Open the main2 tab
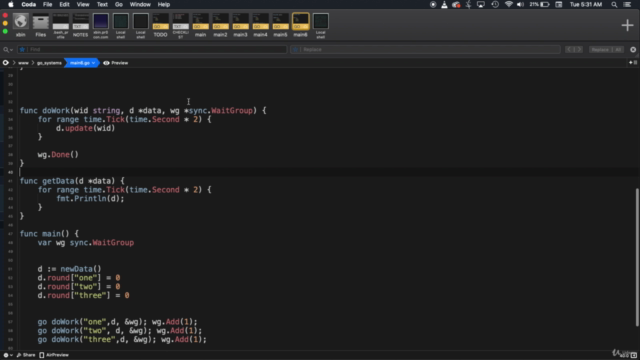The width and height of the screenshot is (640, 360). tap(220, 26)
